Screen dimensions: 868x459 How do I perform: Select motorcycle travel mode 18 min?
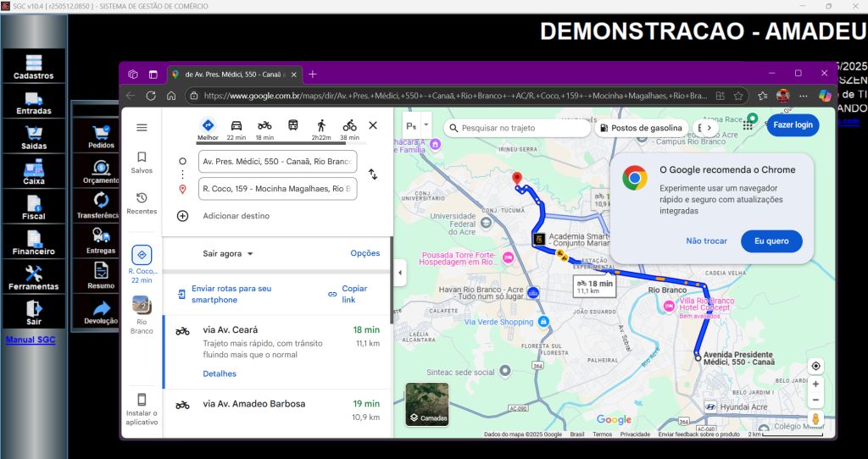[264, 130]
